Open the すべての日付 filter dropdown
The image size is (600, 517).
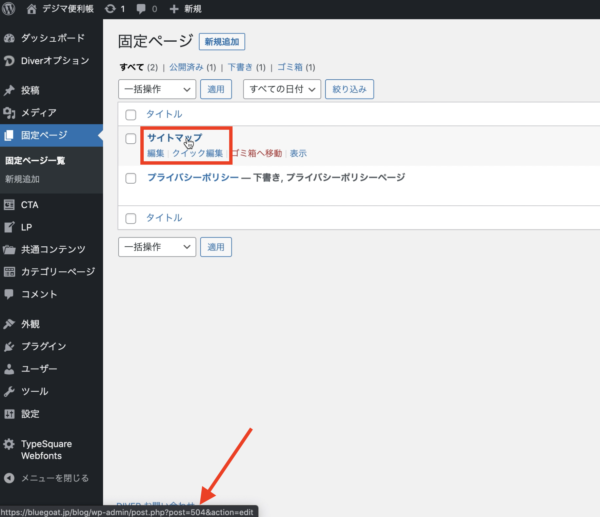pyautogui.click(x=282, y=89)
